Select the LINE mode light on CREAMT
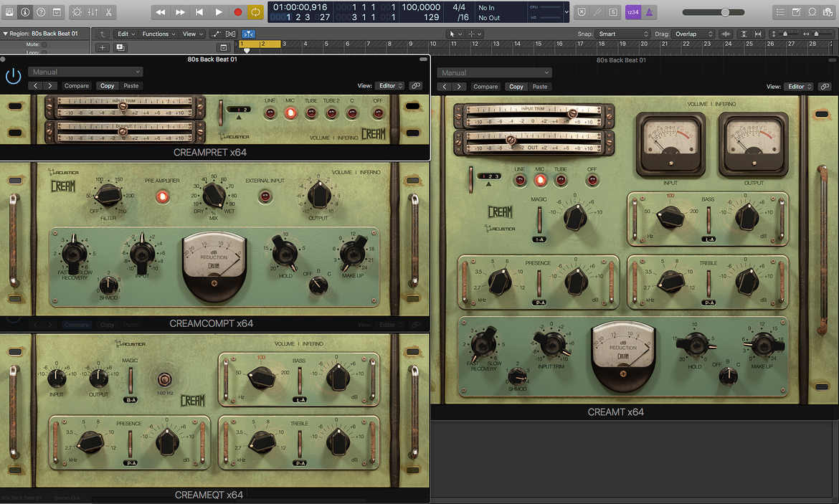 click(520, 181)
